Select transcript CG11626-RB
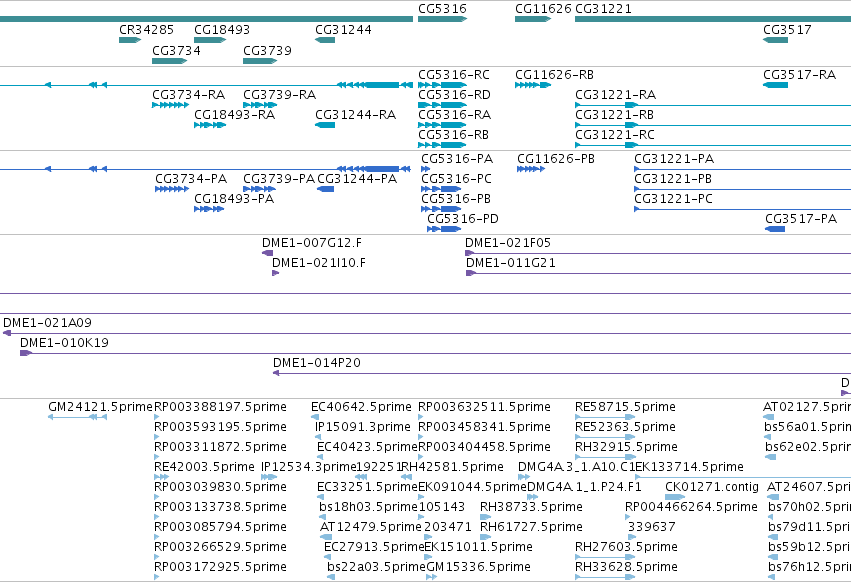 (x=533, y=85)
